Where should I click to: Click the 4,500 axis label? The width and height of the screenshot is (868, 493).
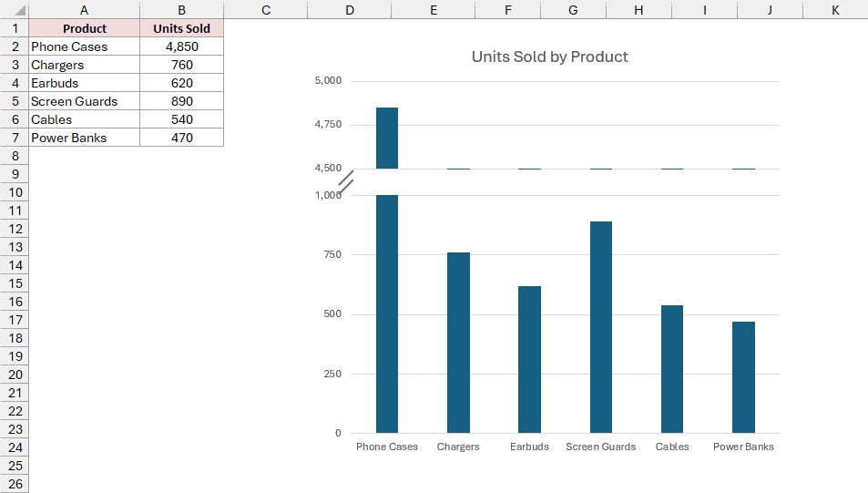[328, 168]
